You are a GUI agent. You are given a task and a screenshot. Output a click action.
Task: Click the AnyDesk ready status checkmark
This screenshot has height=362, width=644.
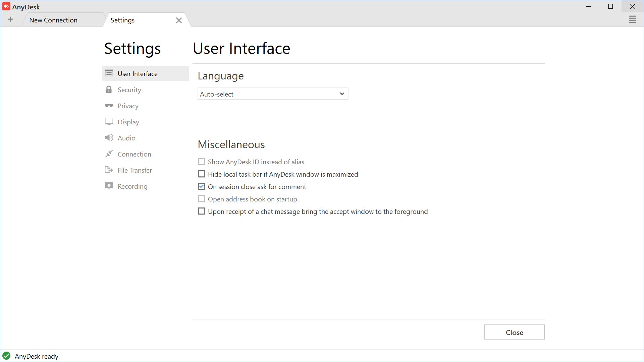tap(6, 356)
